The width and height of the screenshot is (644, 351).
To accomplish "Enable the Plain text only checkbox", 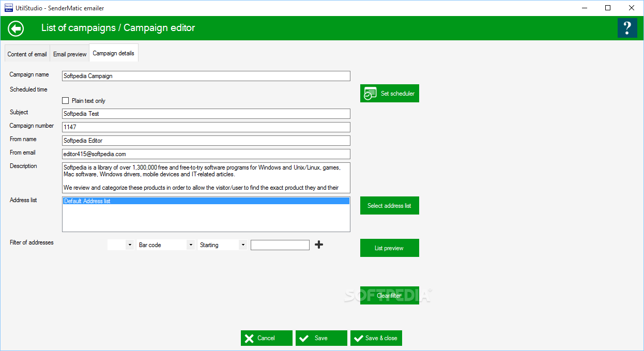I will (x=65, y=101).
